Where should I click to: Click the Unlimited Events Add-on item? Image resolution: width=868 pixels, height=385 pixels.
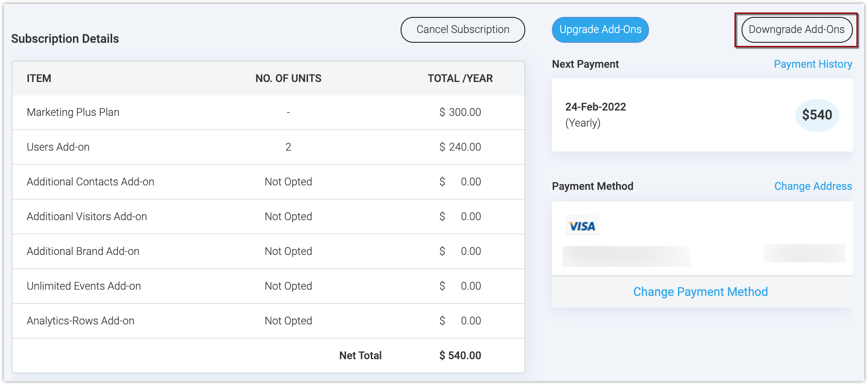click(x=84, y=286)
